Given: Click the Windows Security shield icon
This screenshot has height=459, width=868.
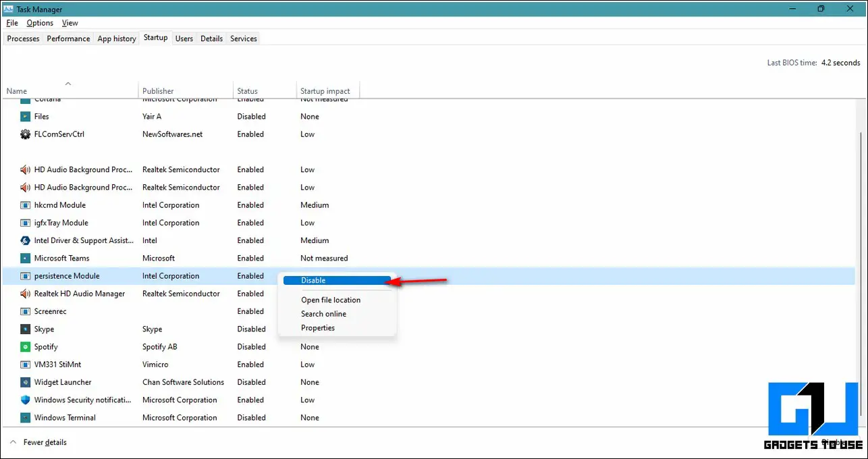Looking at the screenshot, I should [26, 400].
